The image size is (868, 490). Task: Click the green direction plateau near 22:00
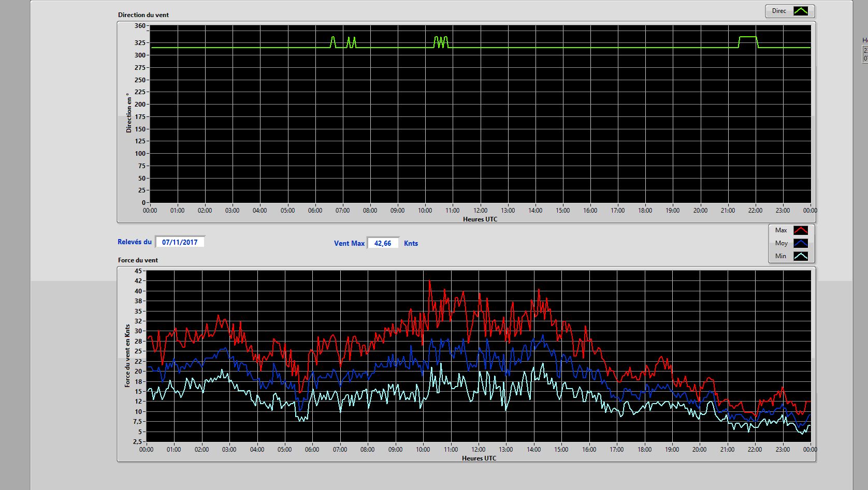(748, 37)
